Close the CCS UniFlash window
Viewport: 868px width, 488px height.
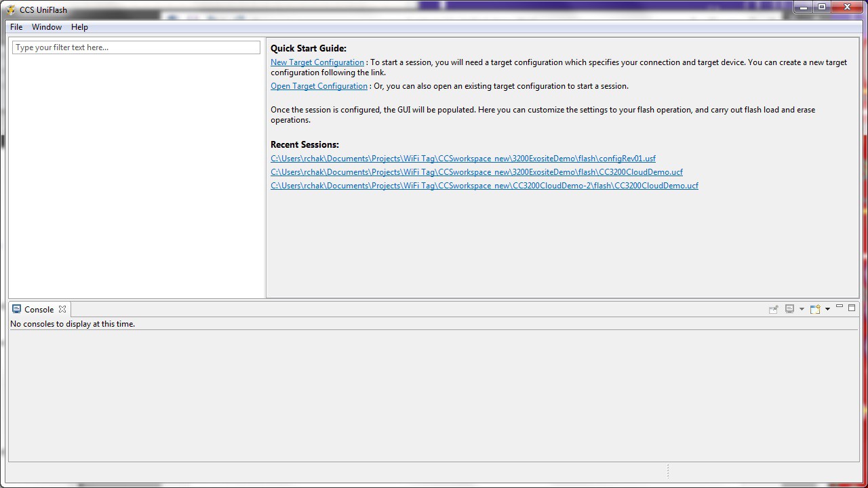coord(848,7)
